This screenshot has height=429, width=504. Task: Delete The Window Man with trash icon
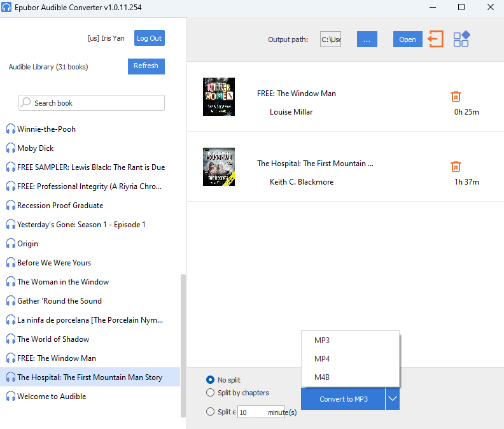click(x=456, y=97)
